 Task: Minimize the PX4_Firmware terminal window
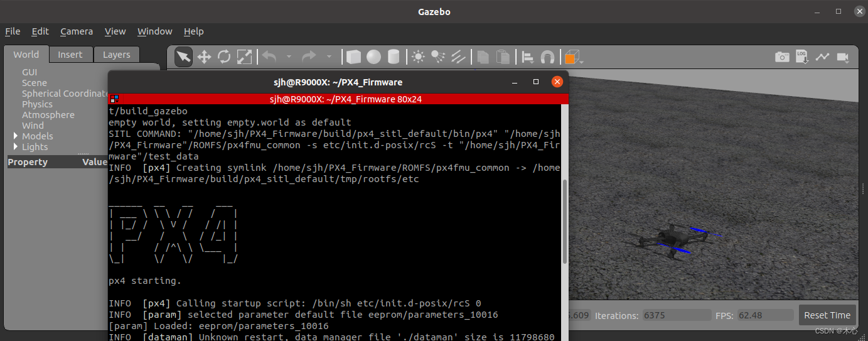tap(515, 82)
